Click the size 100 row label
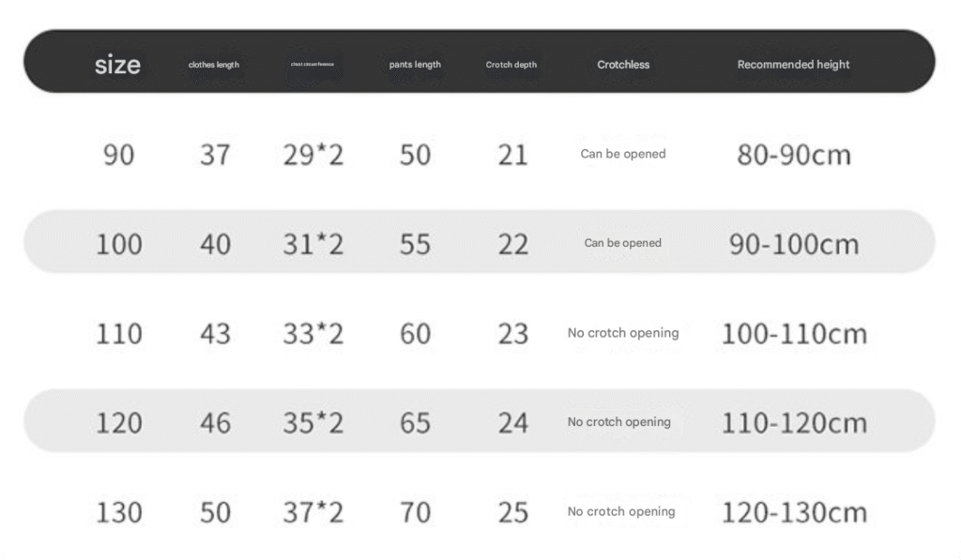The width and height of the screenshot is (961, 560). (118, 244)
